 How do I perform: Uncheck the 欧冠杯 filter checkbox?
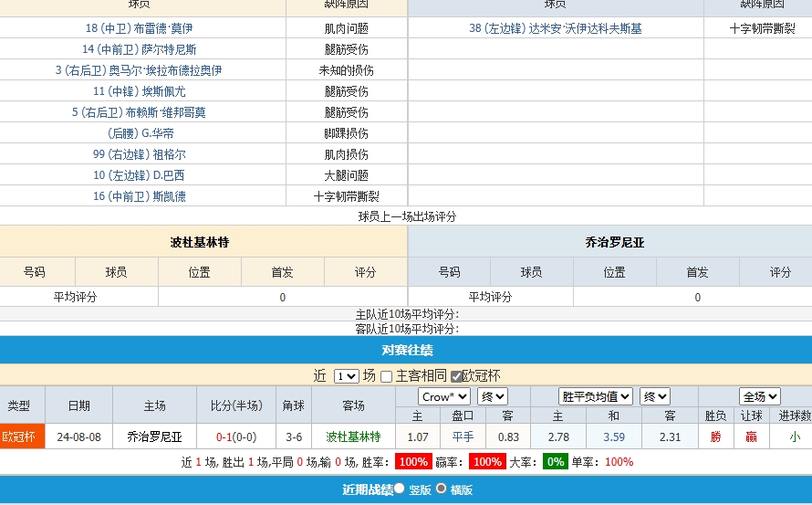(x=456, y=376)
